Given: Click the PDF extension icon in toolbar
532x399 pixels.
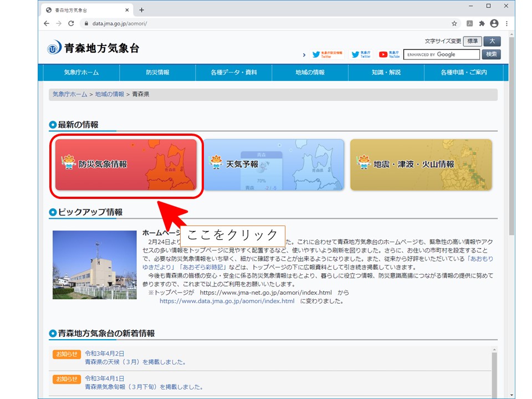Looking at the screenshot, I should click(x=469, y=23).
